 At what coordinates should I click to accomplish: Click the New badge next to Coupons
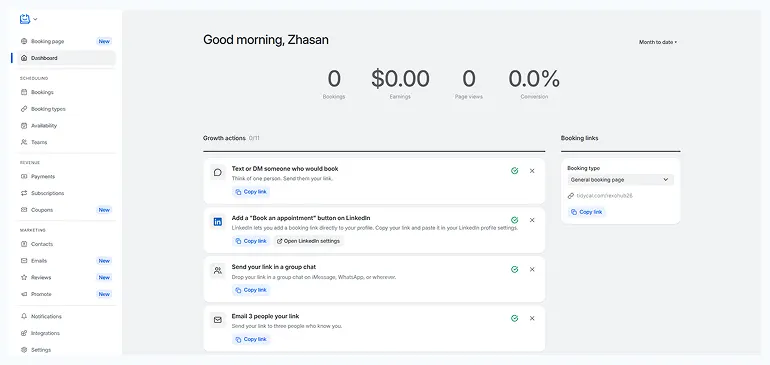(104, 210)
